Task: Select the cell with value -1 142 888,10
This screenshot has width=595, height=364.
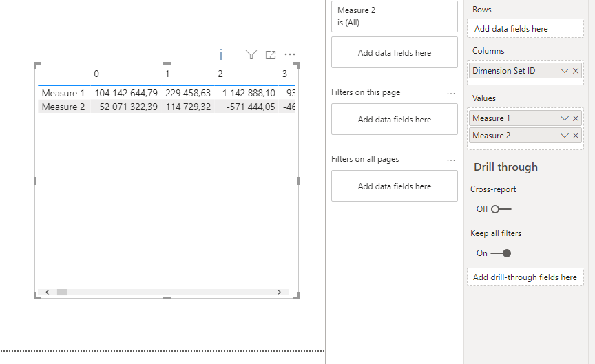Action: tap(247, 93)
